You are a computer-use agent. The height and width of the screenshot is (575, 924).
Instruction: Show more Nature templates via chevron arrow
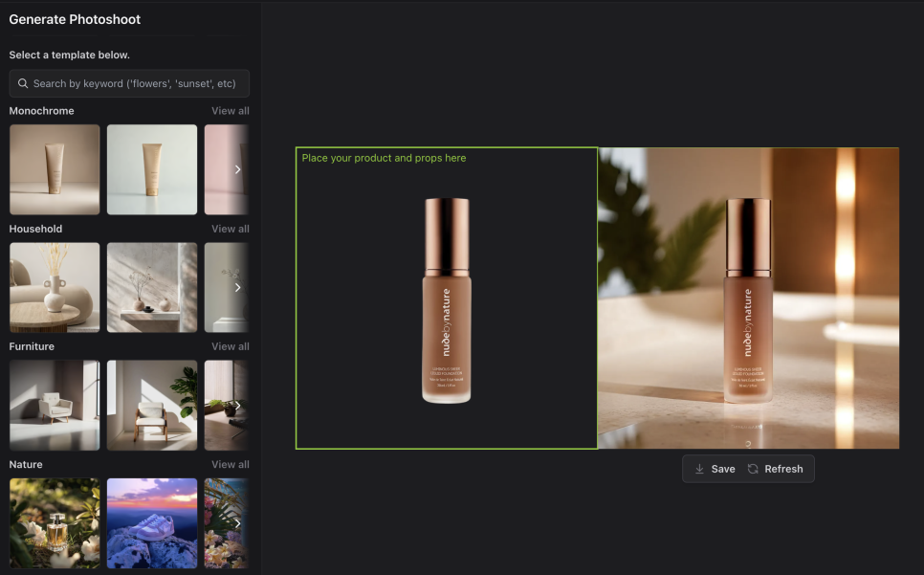(x=237, y=523)
